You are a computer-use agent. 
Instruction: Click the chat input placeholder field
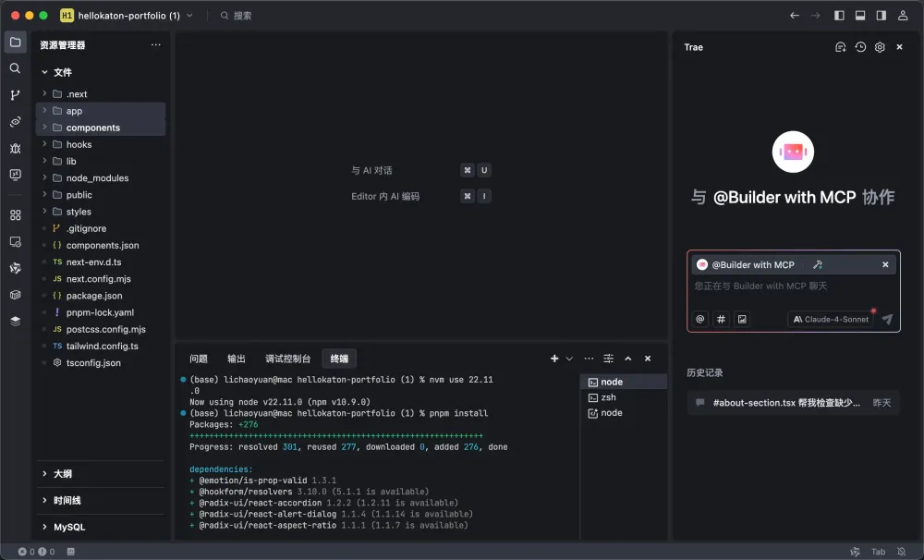coord(793,286)
